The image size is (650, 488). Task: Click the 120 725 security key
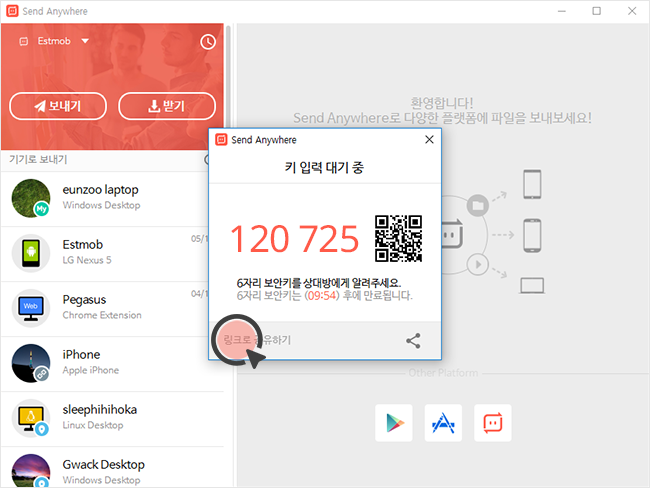[295, 239]
